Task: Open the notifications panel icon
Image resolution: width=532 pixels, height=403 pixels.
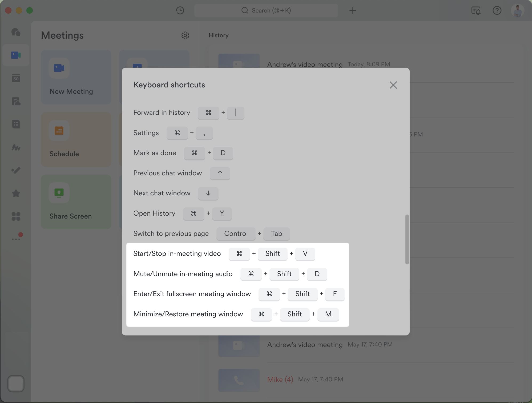Action: pos(476,11)
